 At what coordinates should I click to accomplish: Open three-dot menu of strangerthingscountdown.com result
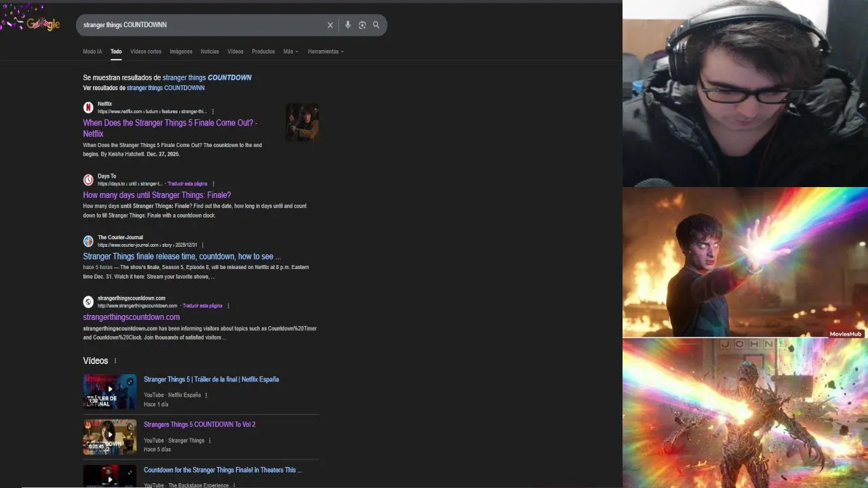tap(228, 306)
